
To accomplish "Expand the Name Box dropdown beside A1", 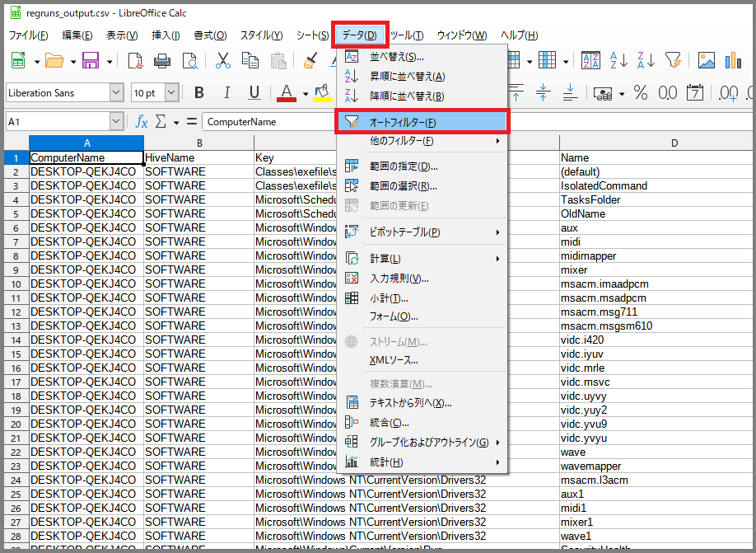I will click(x=116, y=122).
